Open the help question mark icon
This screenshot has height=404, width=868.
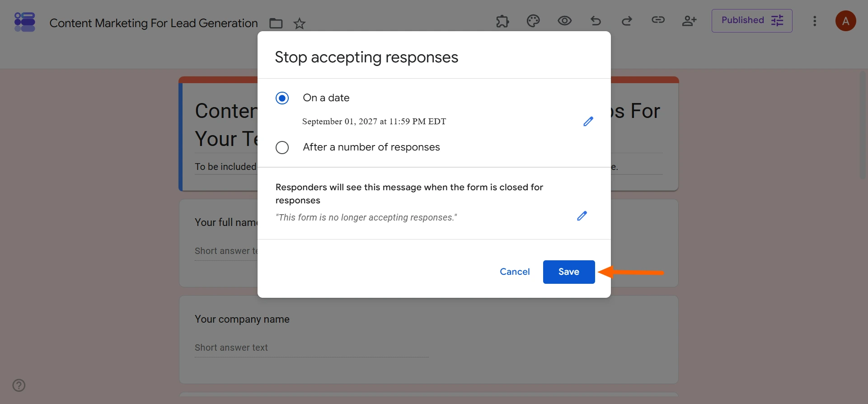coord(19,385)
